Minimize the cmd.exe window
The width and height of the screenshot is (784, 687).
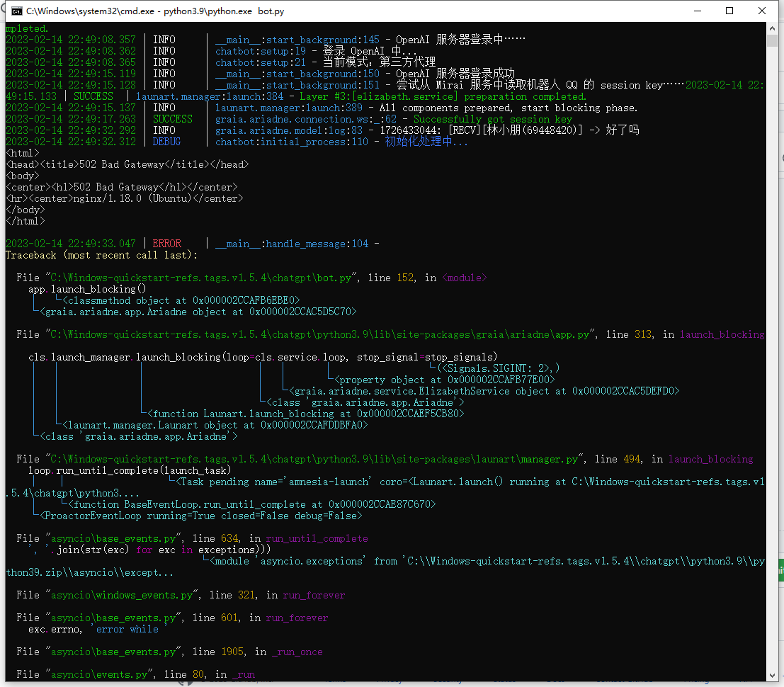[x=698, y=11]
